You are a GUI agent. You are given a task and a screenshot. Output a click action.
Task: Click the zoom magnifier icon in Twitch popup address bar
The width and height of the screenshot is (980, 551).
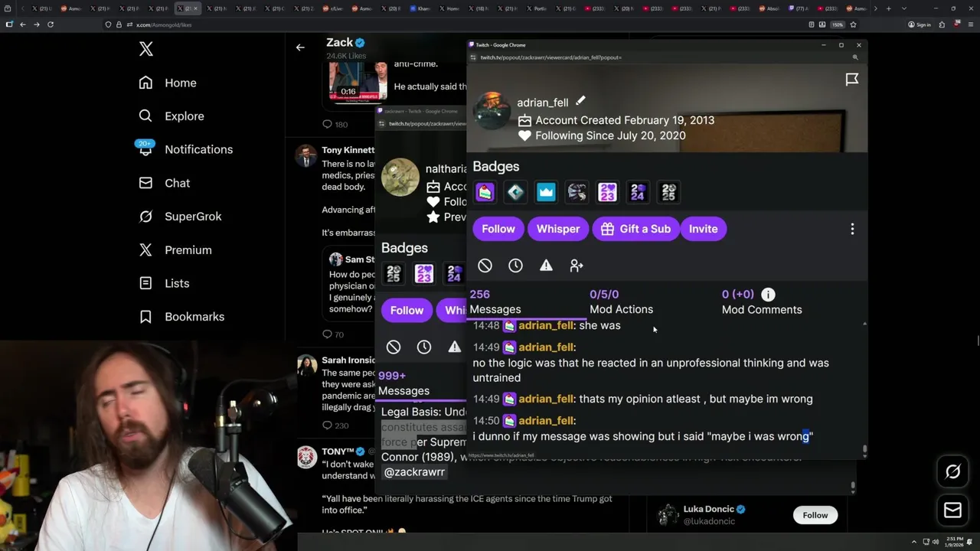point(855,57)
